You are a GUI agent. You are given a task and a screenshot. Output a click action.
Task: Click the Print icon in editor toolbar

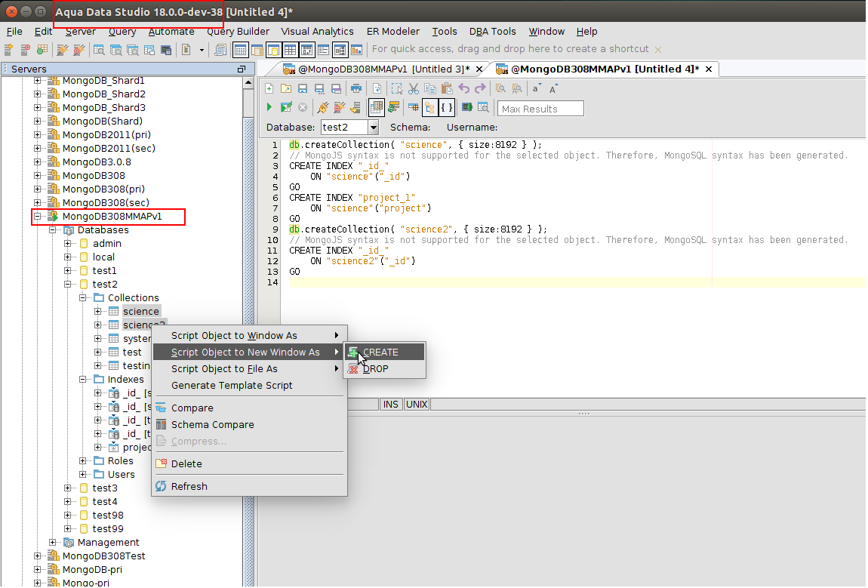(x=356, y=88)
